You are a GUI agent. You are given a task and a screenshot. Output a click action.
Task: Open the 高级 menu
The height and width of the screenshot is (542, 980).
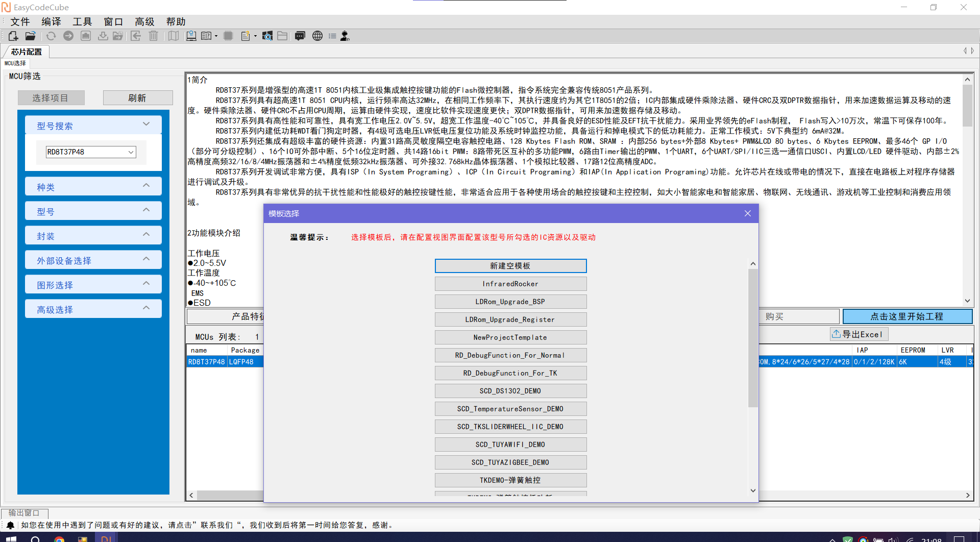(144, 21)
